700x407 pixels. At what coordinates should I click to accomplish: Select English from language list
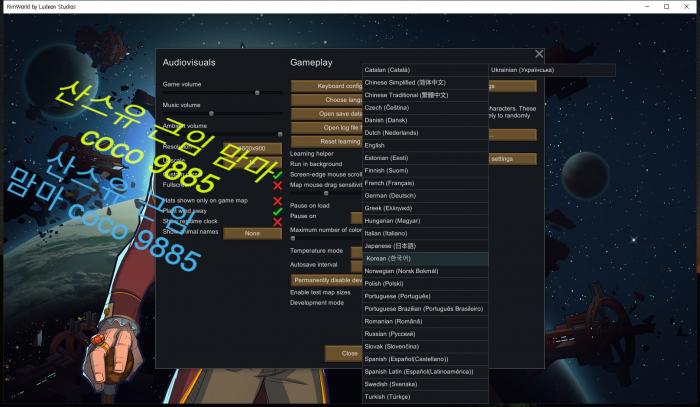(425, 145)
